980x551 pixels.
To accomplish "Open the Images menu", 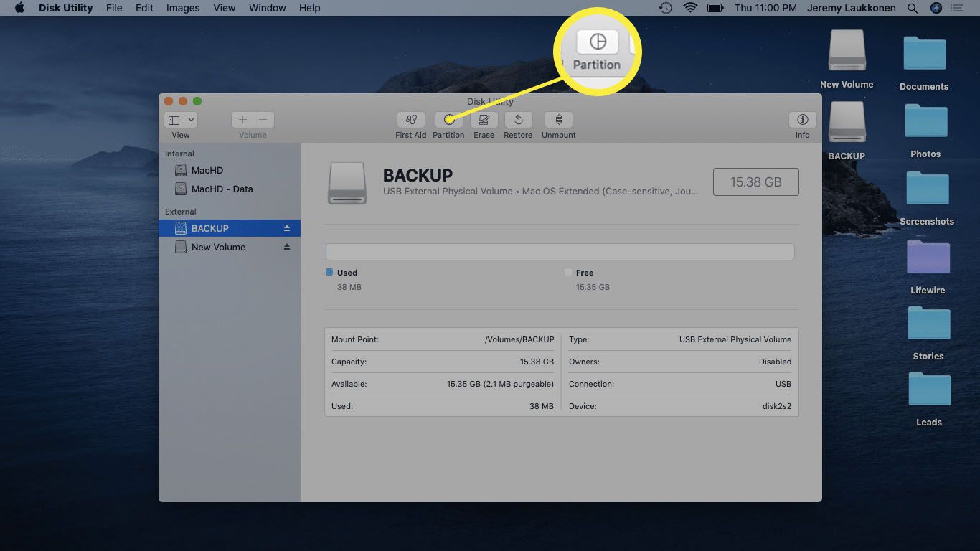I will [x=183, y=8].
